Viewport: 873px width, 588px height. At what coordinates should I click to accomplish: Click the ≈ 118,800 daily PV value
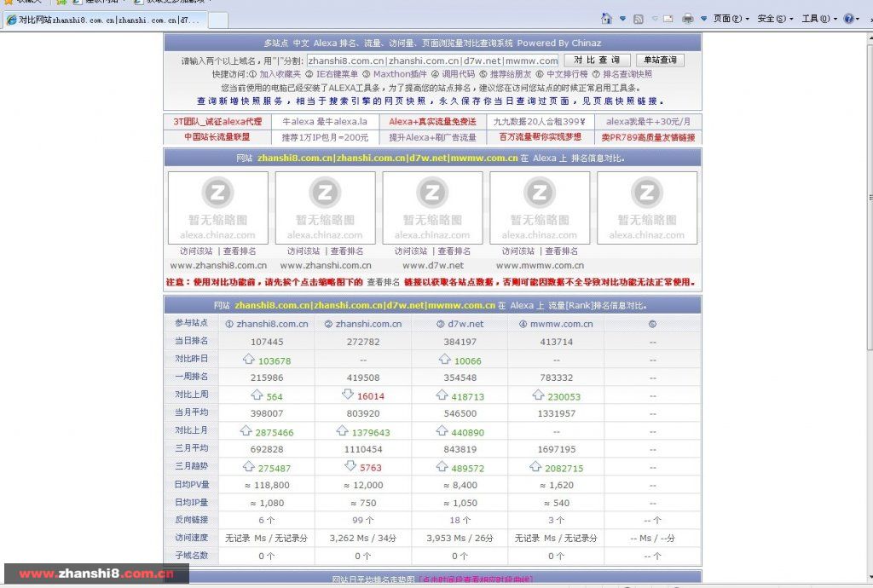(x=267, y=485)
